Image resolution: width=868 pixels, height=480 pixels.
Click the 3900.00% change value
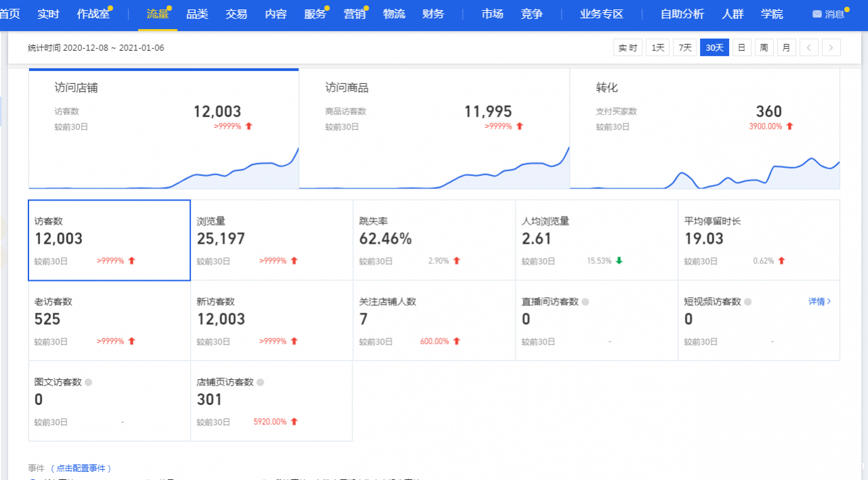(x=766, y=127)
